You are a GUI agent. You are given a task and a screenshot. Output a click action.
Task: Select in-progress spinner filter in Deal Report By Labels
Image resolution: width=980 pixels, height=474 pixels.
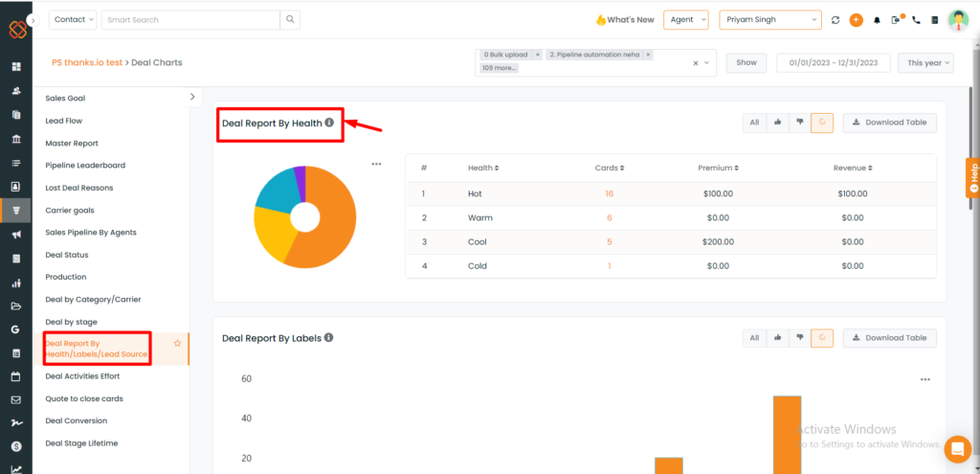point(822,338)
